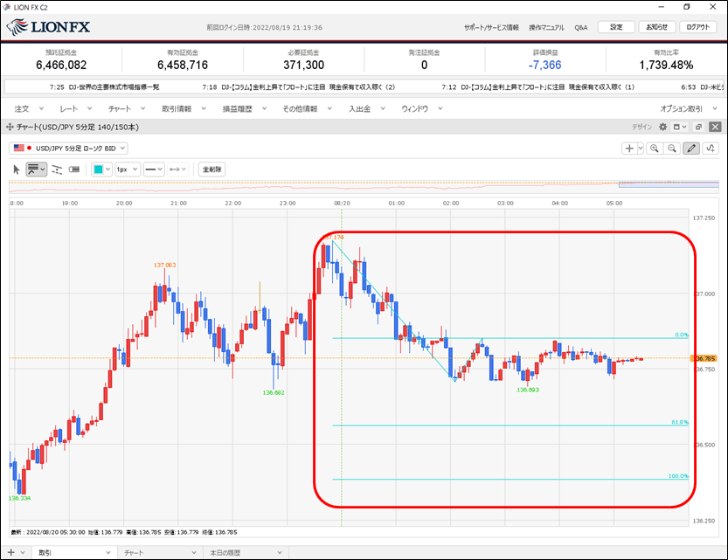Click the 0.0% Fibonacci level label
This screenshot has height=560, width=728.
[x=682, y=335]
